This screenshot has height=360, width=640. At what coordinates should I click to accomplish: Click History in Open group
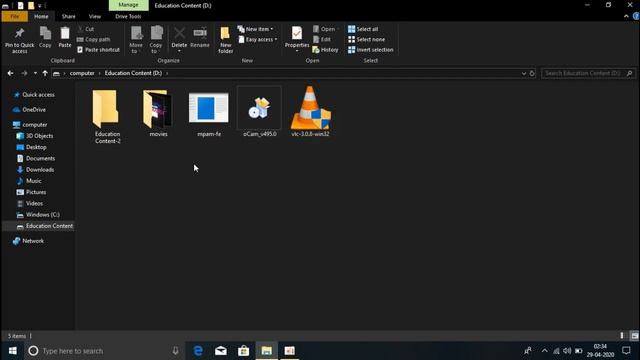[x=325, y=50]
